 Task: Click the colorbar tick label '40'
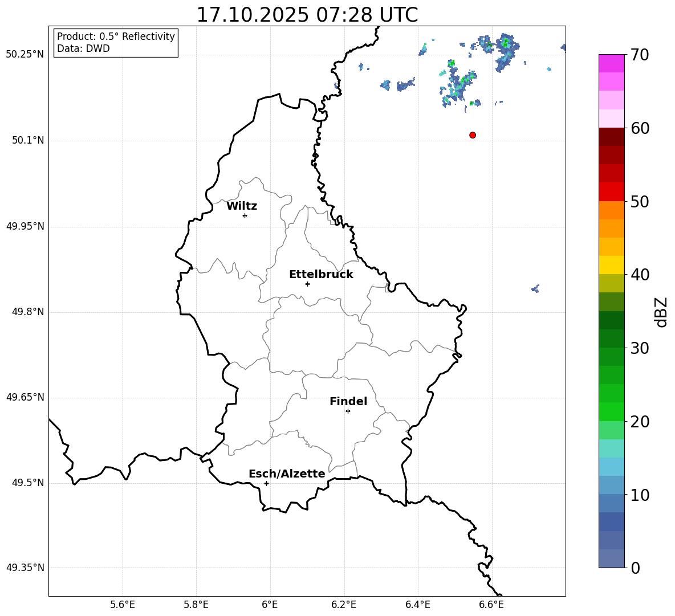(x=639, y=275)
